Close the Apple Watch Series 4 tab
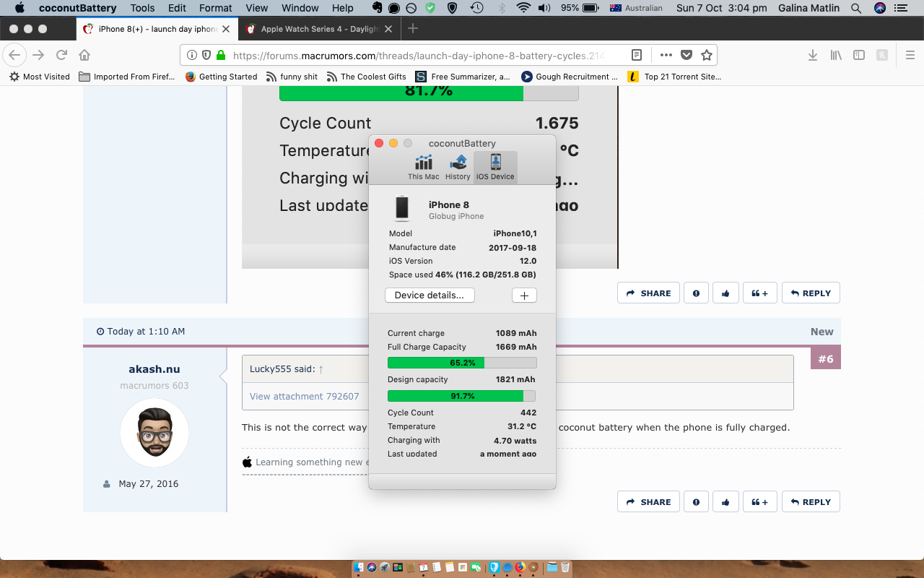Viewport: 924px width, 578px height. 388,29
